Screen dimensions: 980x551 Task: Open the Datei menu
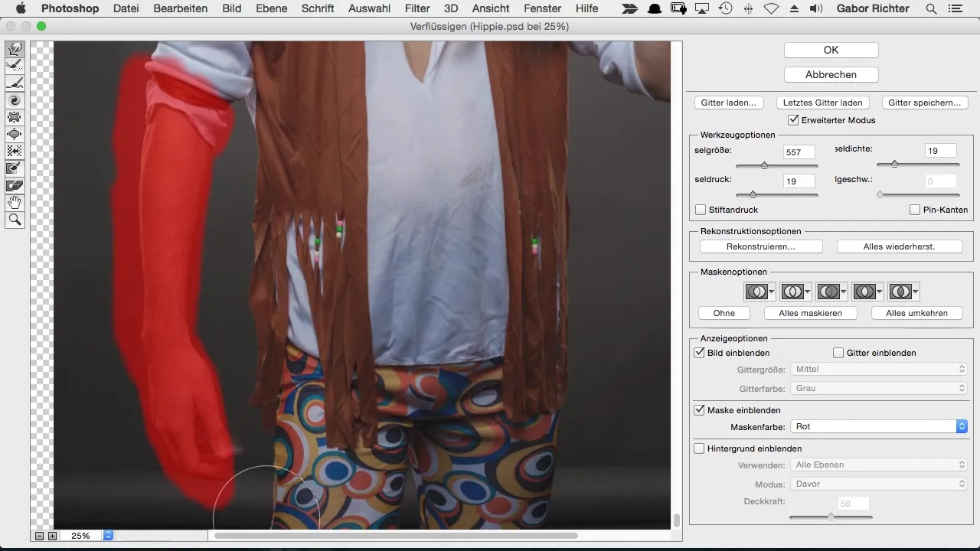(x=126, y=9)
